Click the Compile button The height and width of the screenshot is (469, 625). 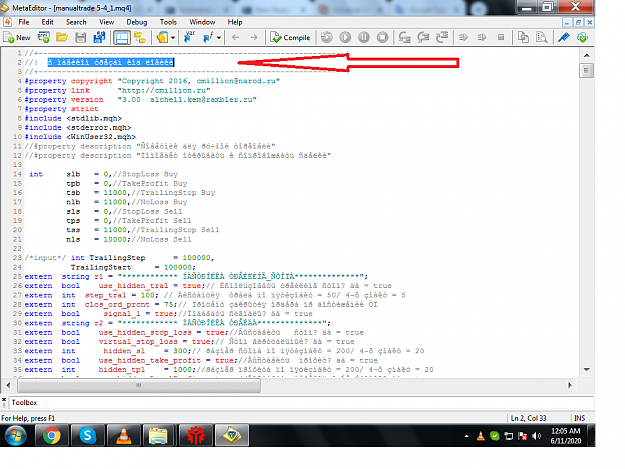[290, 37]
